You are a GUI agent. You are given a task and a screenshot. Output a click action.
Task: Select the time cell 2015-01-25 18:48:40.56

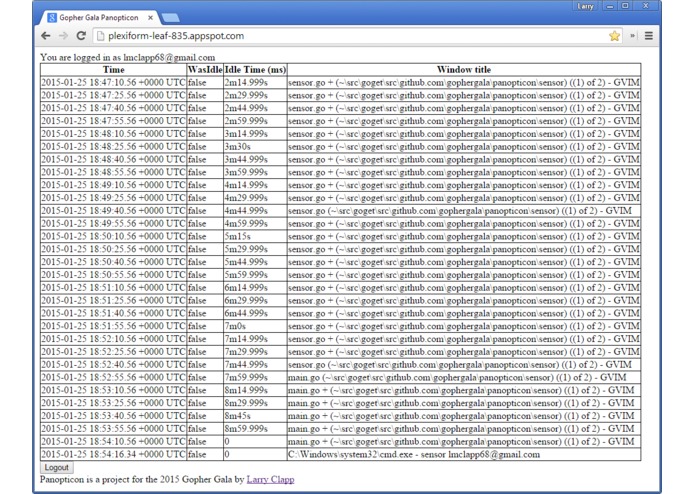coord(113,159)
